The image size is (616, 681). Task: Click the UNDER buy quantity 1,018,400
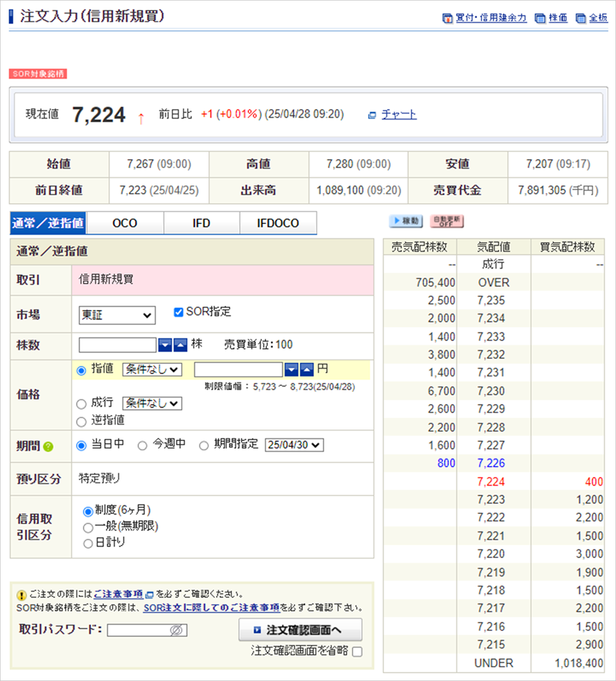click(579, 663)
